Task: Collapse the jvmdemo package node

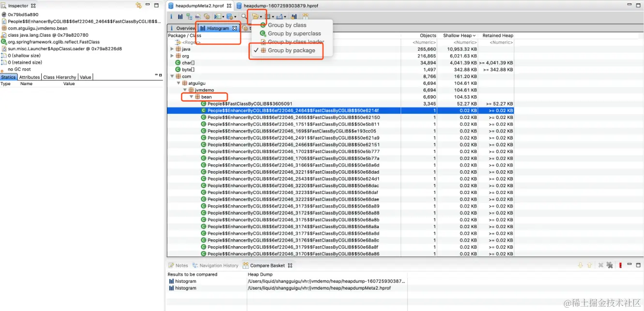Action: [184, 90]
